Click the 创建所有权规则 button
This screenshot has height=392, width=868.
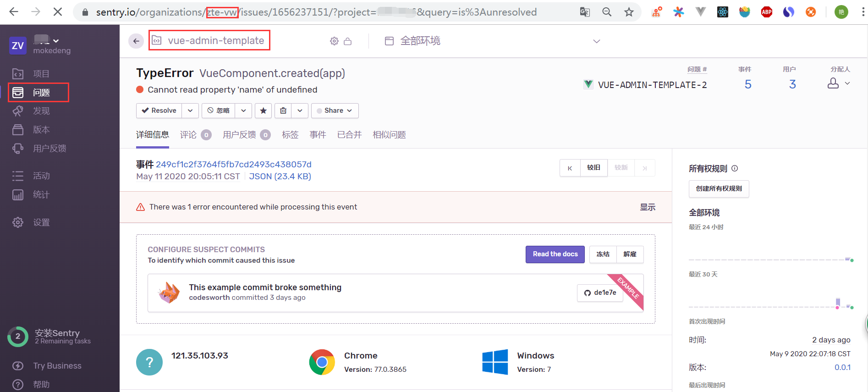(x=719, y=188)
